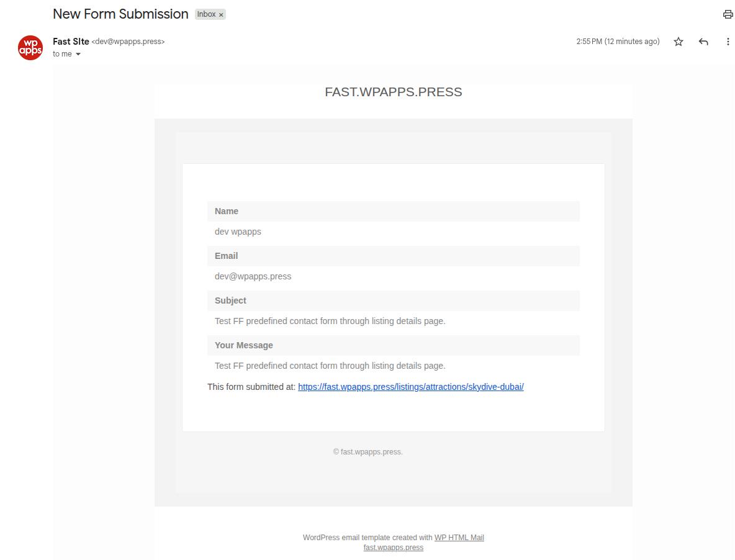Reply to the email using the arrow icon

[x=703, y=42]
